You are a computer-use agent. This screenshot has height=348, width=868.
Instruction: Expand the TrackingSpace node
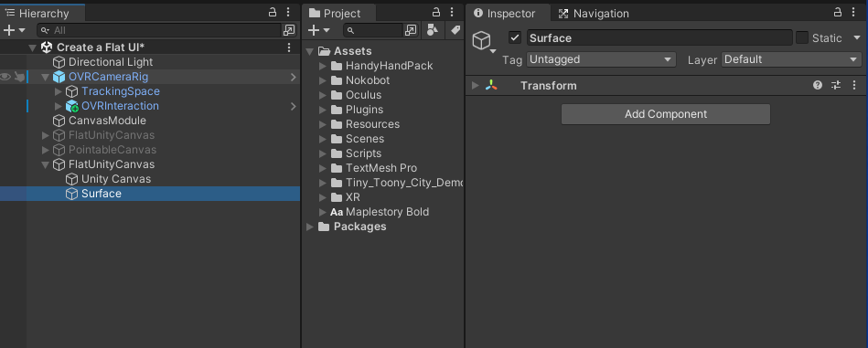[x=59, y=91]
